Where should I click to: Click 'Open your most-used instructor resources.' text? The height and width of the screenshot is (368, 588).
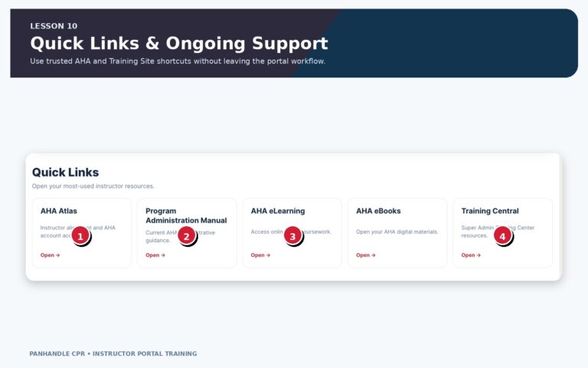[93, 186]
